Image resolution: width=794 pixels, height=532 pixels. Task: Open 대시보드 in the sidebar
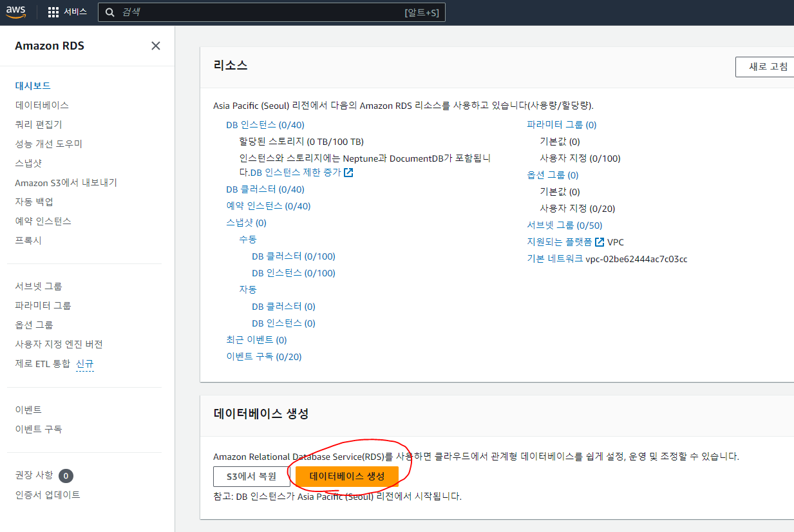tap(33, 86)
